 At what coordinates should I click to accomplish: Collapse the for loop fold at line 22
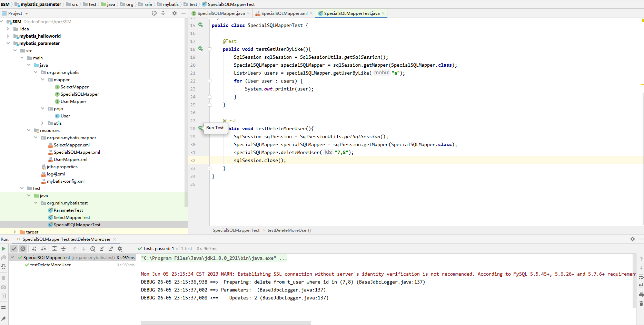209,81
